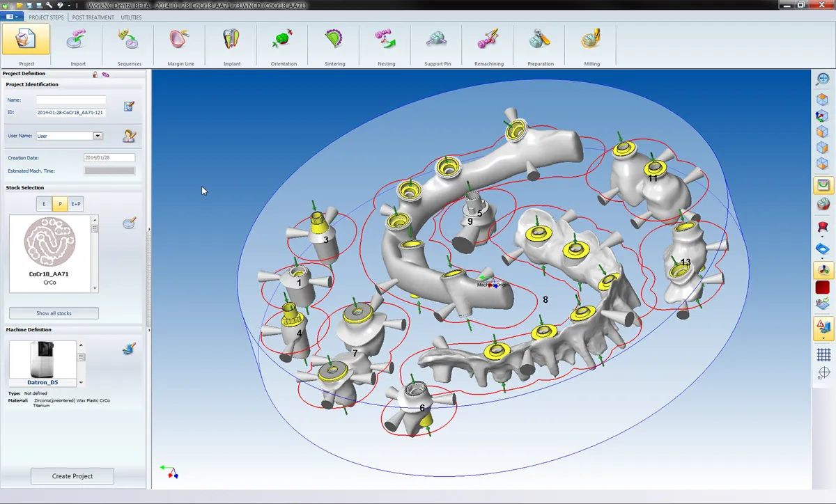Open the Import step icon
836x504 pixels.
pos(77,40)
